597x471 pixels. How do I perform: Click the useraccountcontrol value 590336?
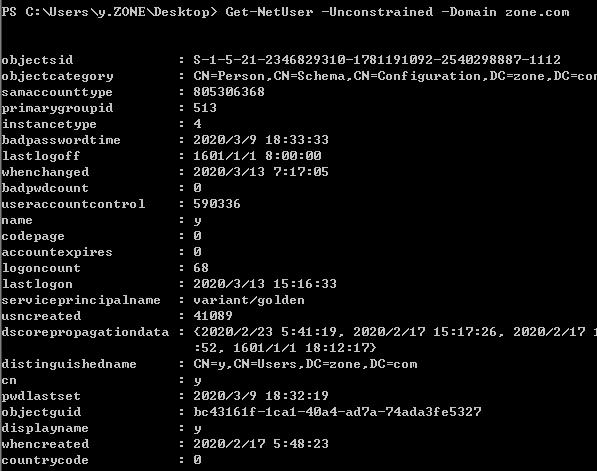point(217,204)
